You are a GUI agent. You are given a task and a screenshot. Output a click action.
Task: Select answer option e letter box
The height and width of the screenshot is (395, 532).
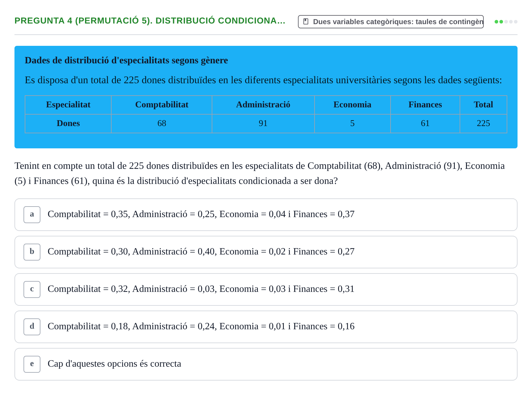[x=32, y=364]
